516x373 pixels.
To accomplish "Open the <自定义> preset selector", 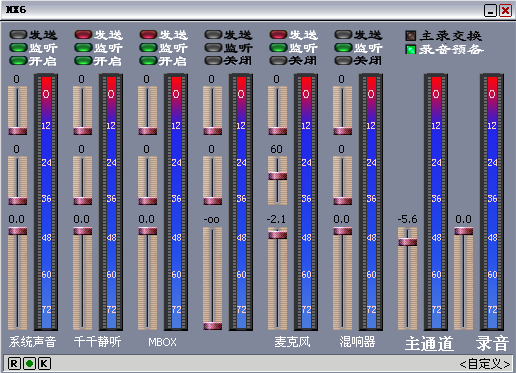I will 485,364.
